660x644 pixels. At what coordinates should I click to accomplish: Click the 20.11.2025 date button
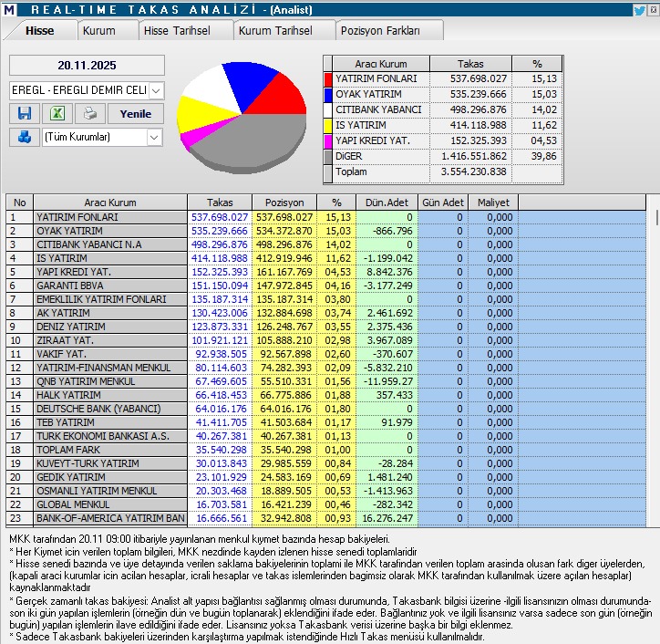(87, 66)
